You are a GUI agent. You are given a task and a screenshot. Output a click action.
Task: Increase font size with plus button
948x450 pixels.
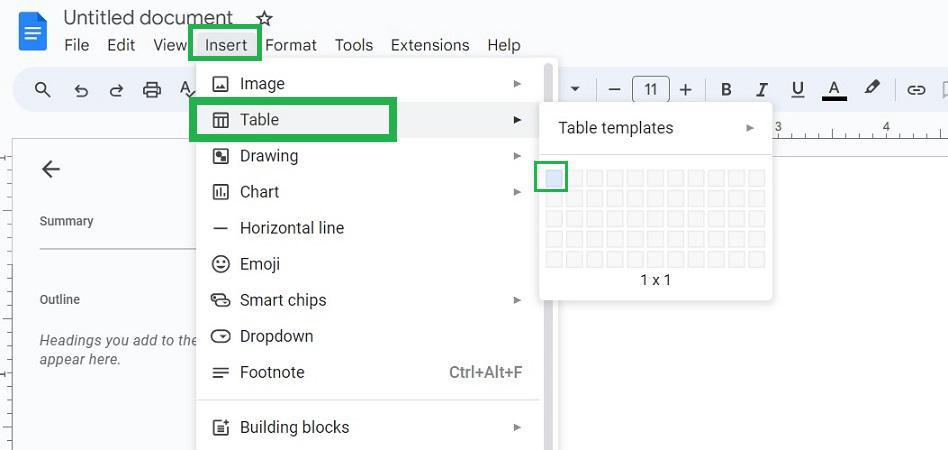[685, 90]
